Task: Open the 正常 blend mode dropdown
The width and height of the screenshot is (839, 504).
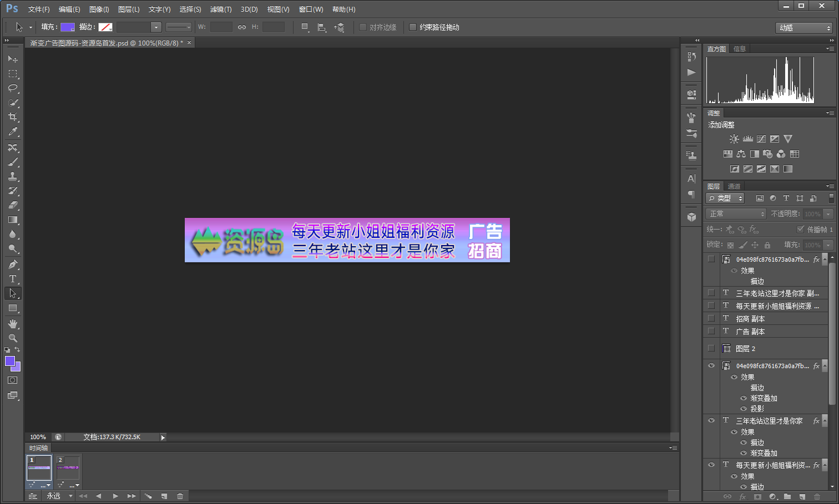Action: [x=736, y=214]
